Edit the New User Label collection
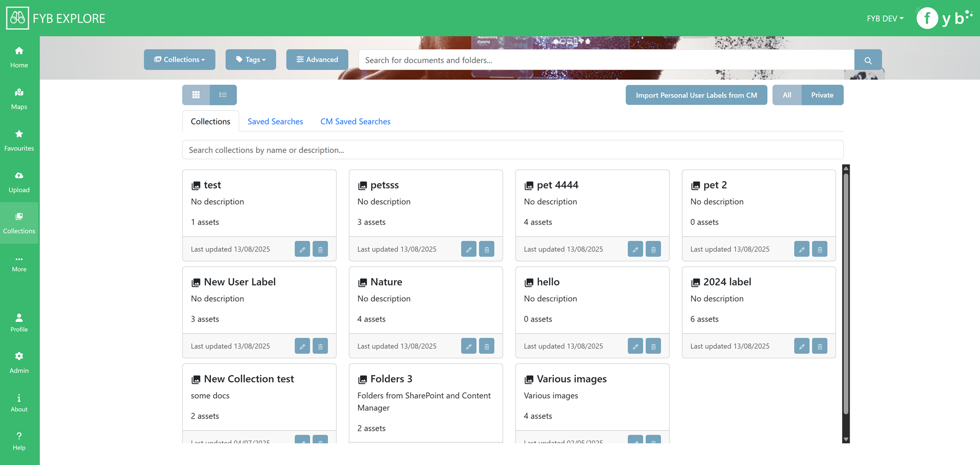This screenshot has height=465, width=980. 303,346
